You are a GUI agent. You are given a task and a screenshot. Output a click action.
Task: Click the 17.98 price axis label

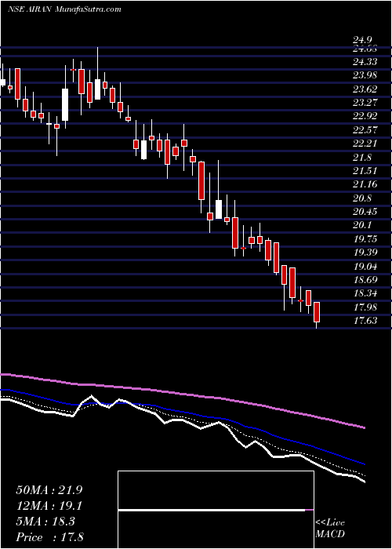coord(365,307)
